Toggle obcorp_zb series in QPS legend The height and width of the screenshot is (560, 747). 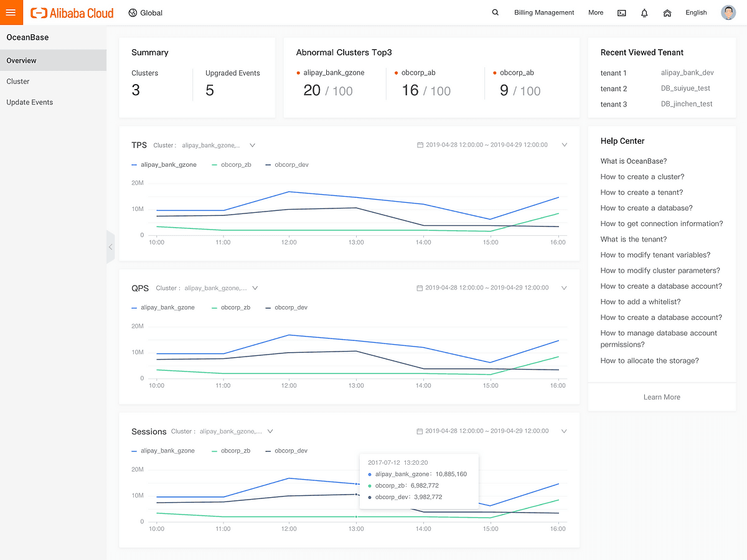231,307
